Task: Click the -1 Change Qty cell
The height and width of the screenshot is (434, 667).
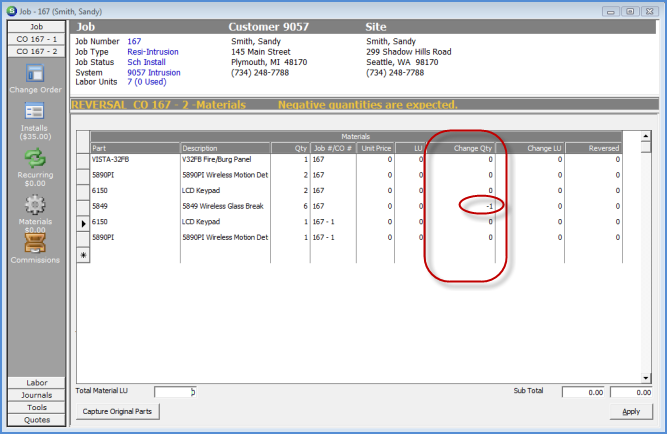Action: pyautogui.click(x=461, y=206)
